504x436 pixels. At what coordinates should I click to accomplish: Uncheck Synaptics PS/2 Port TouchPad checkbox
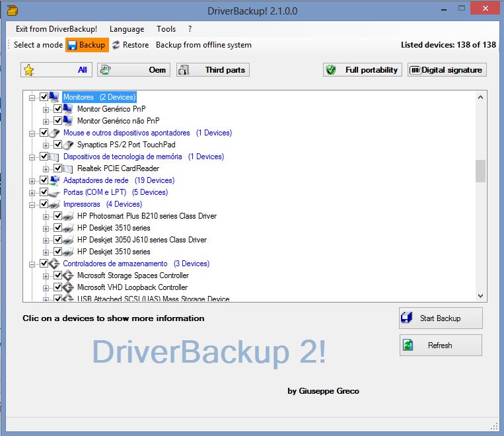click(x=58, y=145)
